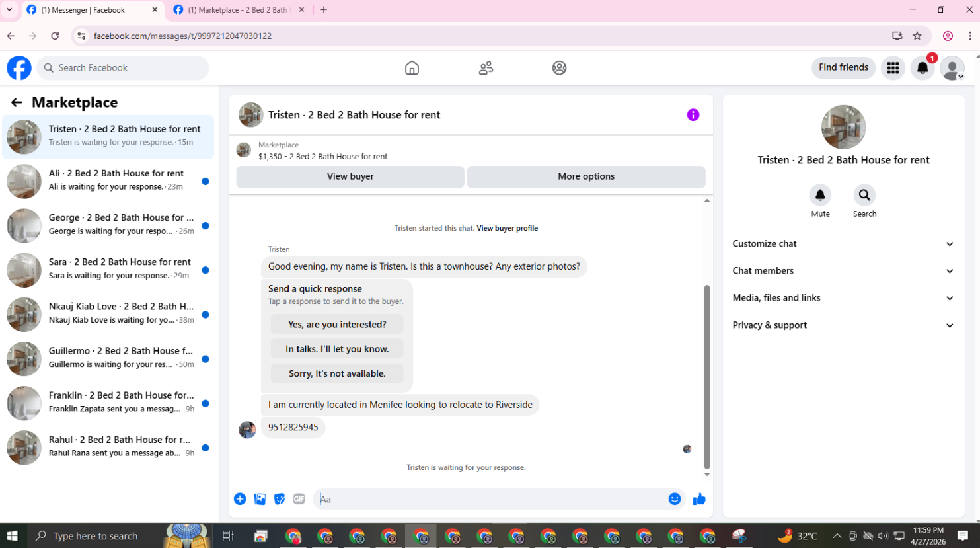Open George's 2 Bed 2 Bath chat

point(108,225)
